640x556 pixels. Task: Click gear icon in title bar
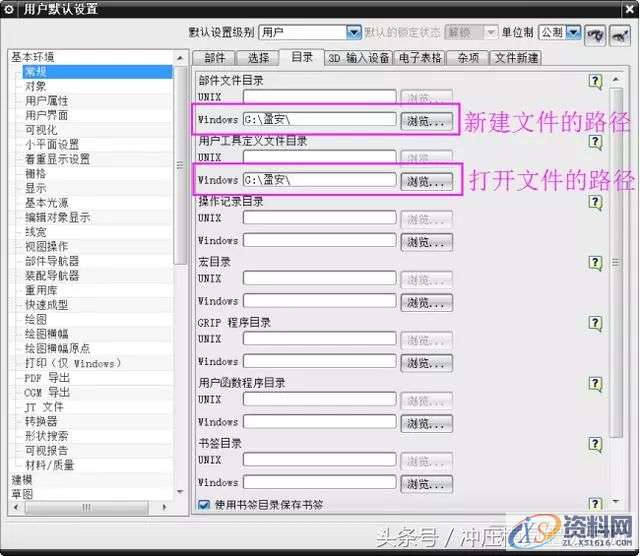9,8
